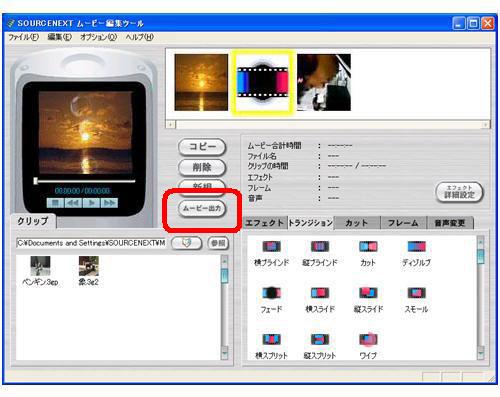The height and width of the screenshot is (397, 500).
Task: Rewind the preview player
Action: coord(73,203)
